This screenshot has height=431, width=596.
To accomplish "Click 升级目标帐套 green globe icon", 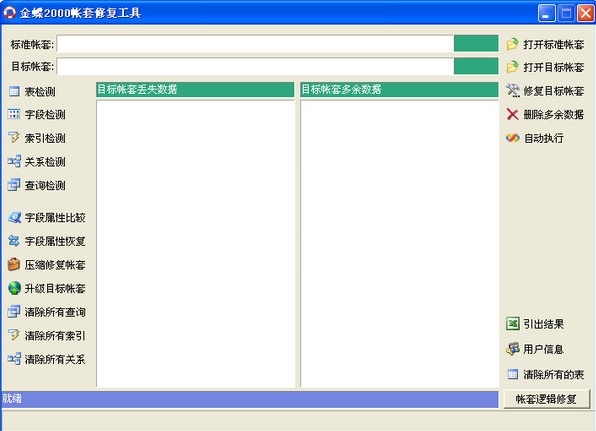I will [14, 288].
